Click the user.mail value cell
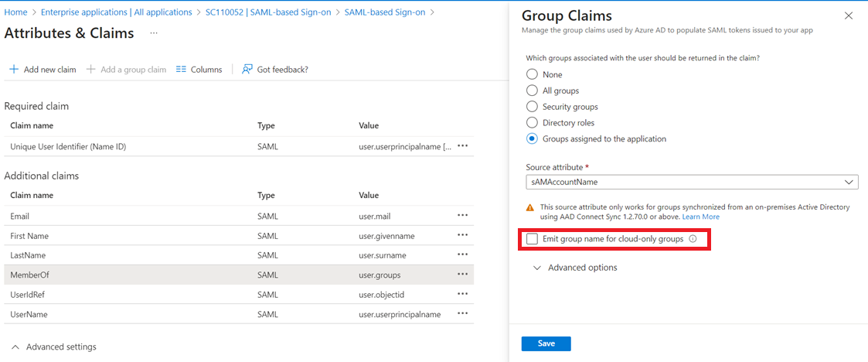The image size is (868, 362). click(x=375, y=216)
